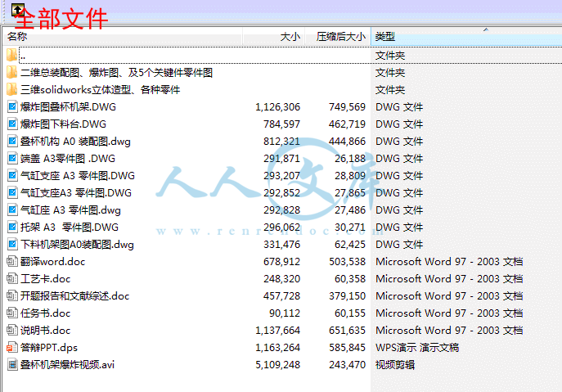Select Word icon of 说明书.doc

(12, 331)
